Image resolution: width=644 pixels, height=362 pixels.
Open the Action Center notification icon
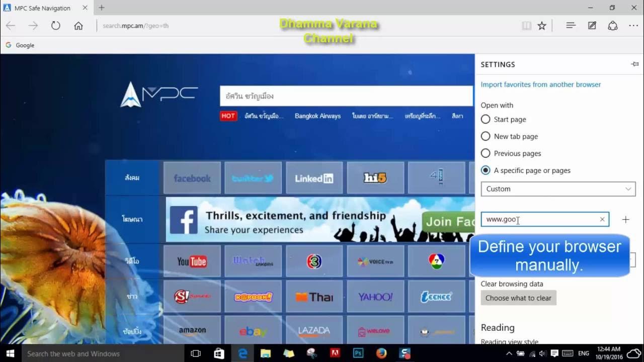pyautogui.click(x=554, y=353)
